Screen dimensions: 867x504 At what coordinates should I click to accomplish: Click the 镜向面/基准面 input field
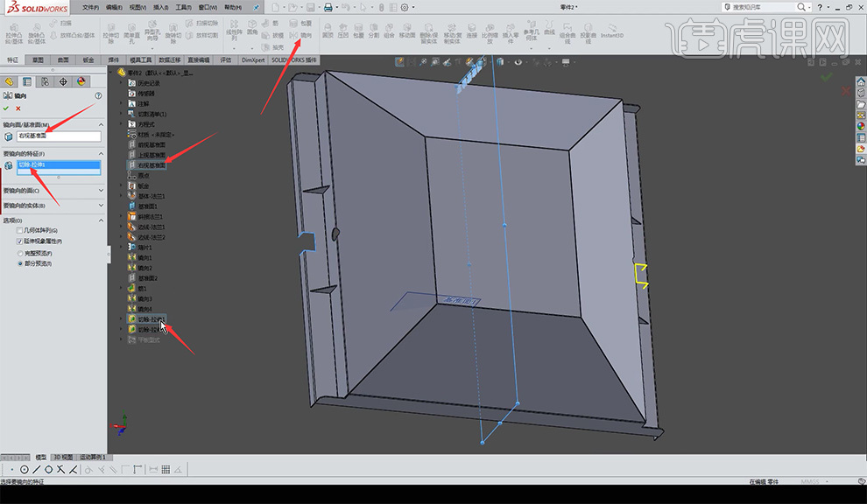pyautogui.click(x=58, y=136)
